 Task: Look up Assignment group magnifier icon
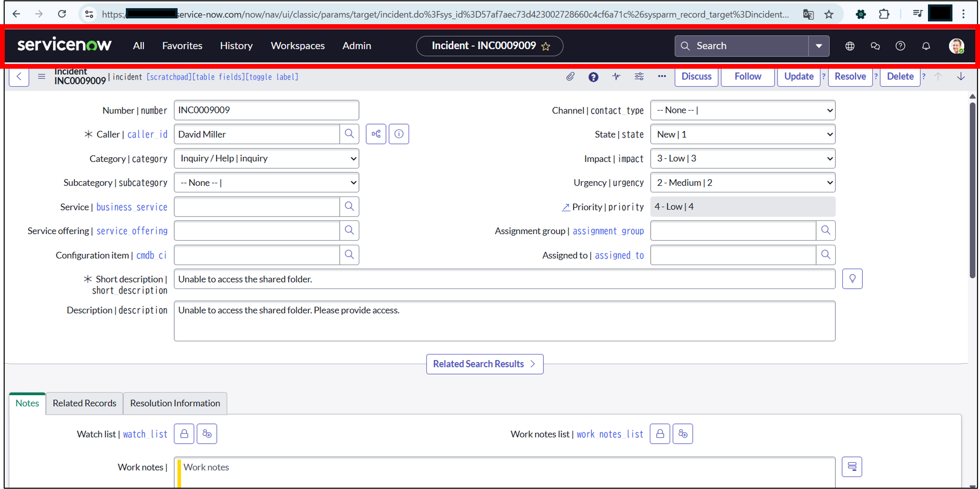(x=826, y=231)
